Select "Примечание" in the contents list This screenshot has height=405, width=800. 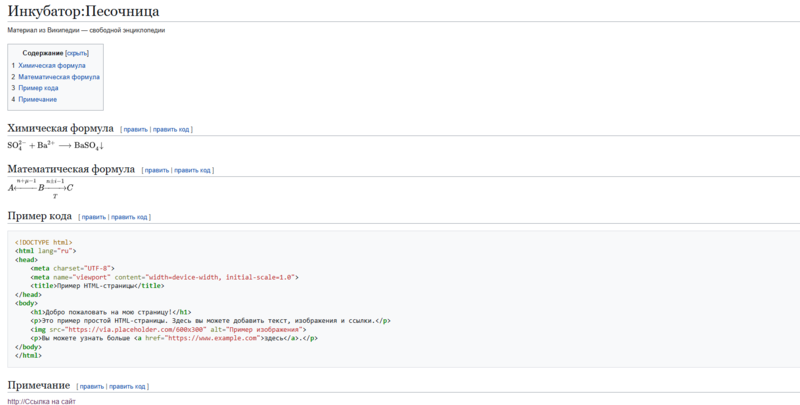pyautogui.click(x=38, y=99)
